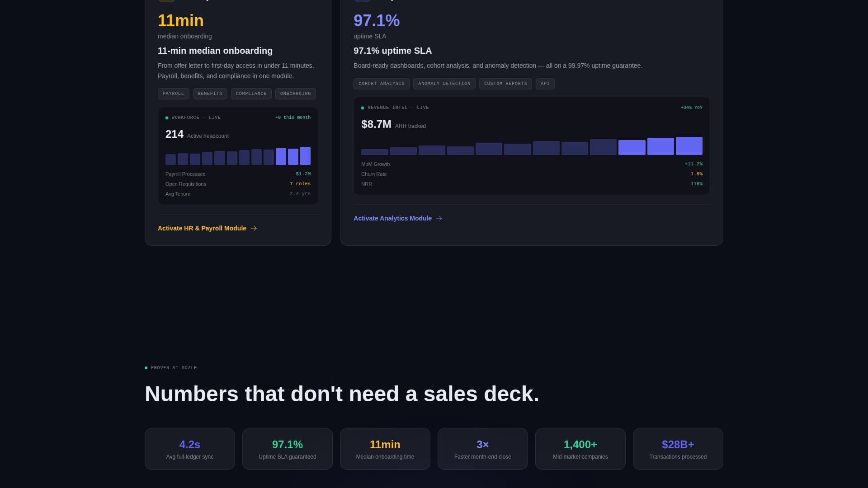This screenshot has width=868, height=488.
Task: Click the '+8 this month' badge
Action: tap(293, 117)
